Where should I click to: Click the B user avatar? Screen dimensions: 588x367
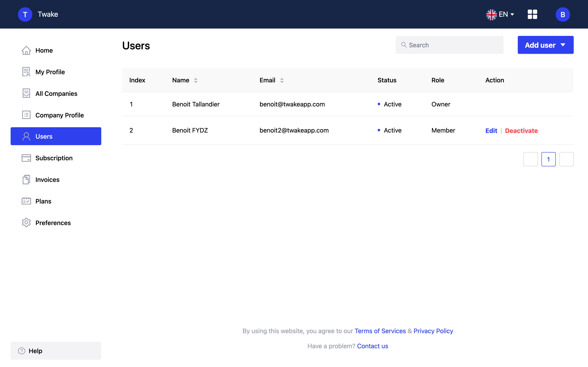tap(562, 14)
